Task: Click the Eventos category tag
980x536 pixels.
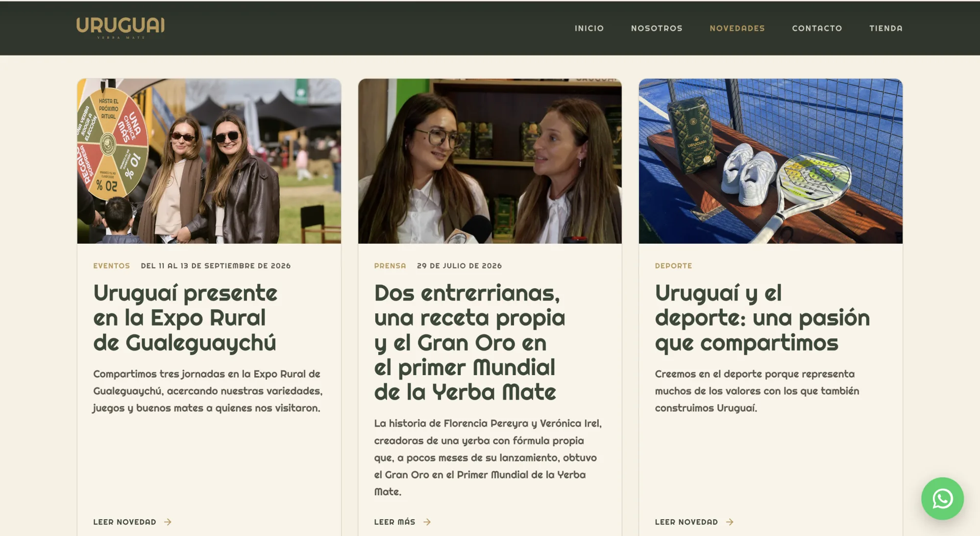Action: point(112,266)
